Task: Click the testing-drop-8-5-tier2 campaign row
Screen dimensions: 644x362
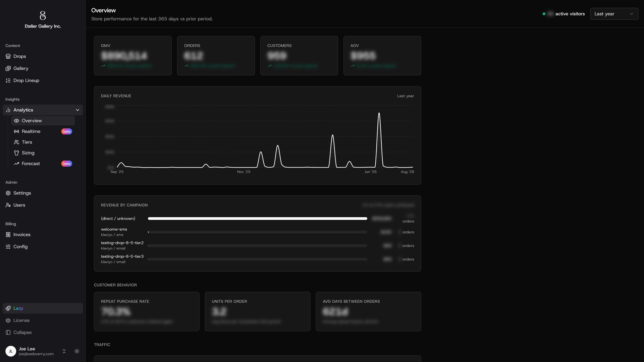Action: (x=257, y=246)
